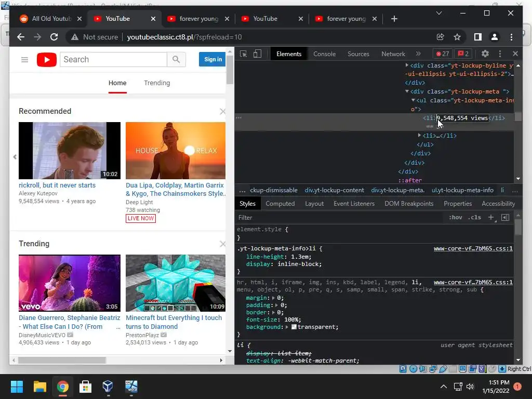Screen dimensions: 532x399
Task: Click the YouTube Search input box
Action: (113, 59)
